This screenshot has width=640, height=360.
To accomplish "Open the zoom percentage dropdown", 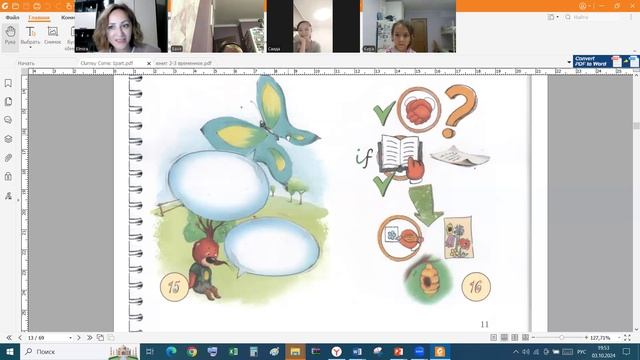I will click(x=618, y=338).
